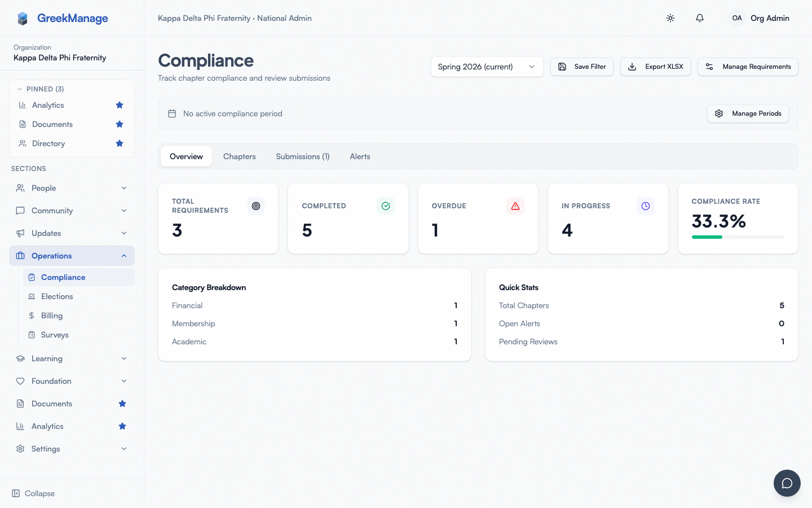Click the Documents file icon in Sections
The image size is (812, 508).
(x=20, y=404)
